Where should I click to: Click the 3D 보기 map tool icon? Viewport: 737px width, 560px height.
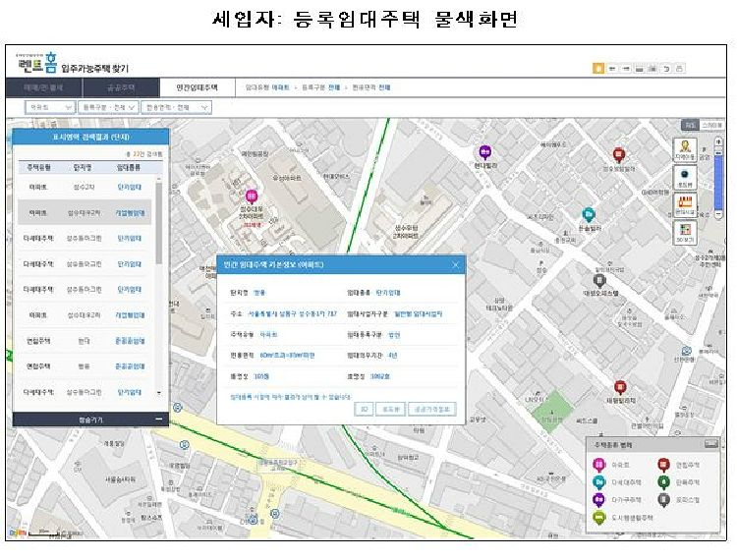tap(685, 233)
